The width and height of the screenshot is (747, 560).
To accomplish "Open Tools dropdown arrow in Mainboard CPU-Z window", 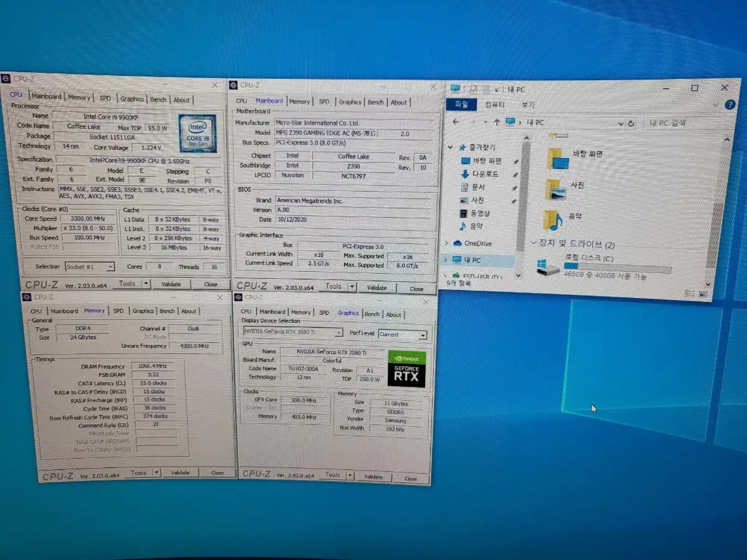I will coord(353,287).
